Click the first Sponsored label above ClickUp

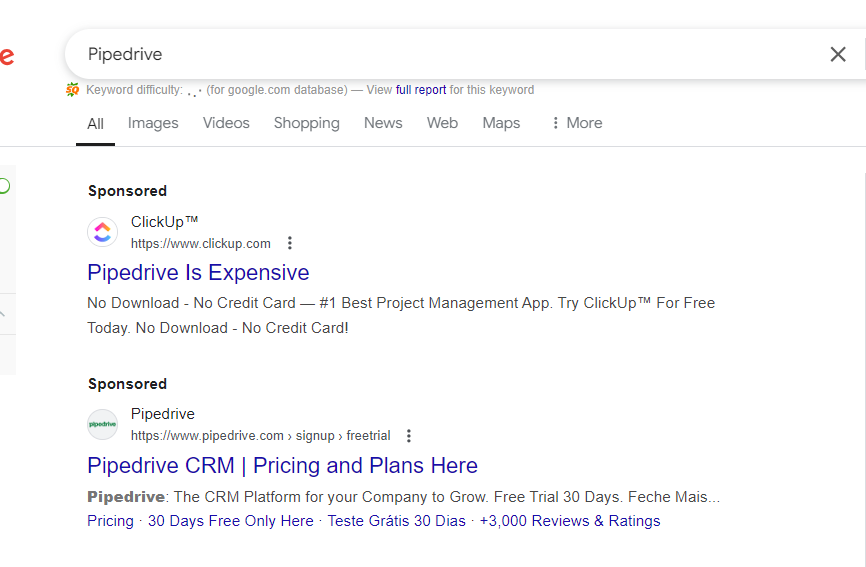click(127, 191)
